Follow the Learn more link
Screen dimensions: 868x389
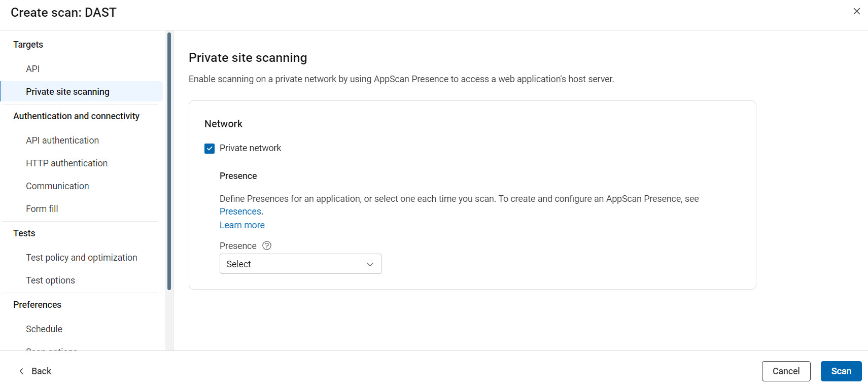tap(242, 225)
